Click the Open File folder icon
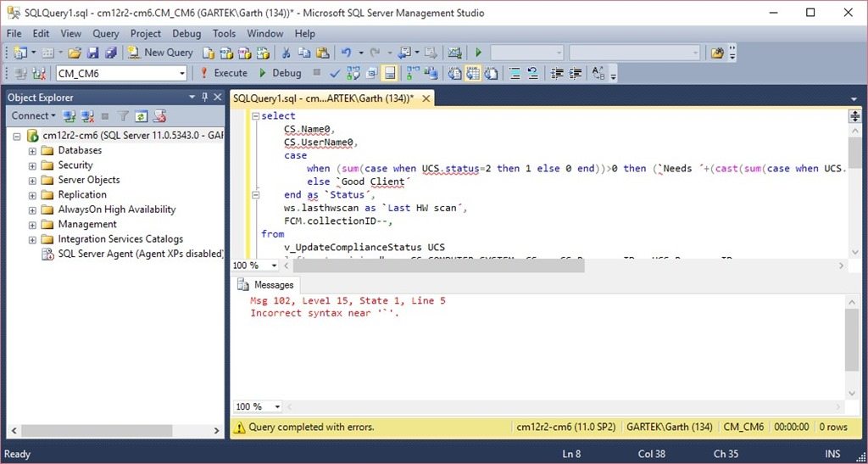The width and height of the screenshot is (868, 464). 75,53
